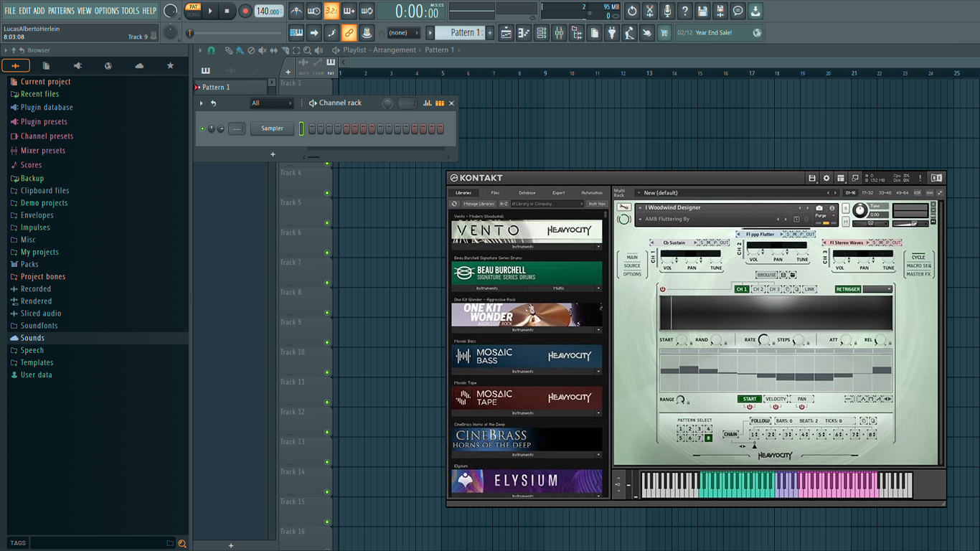The image size is (980, 551).
Task: Toggle the metronome icon in the toolbar
Action: pyautogui.click(x=296, y=11)
